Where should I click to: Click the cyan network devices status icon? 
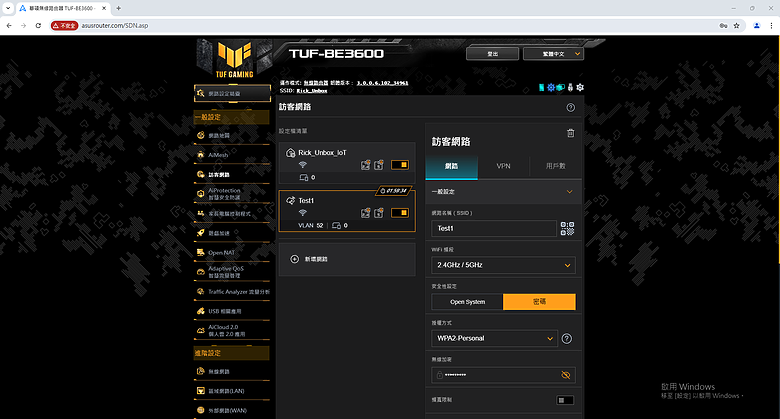tap(561, 88)
